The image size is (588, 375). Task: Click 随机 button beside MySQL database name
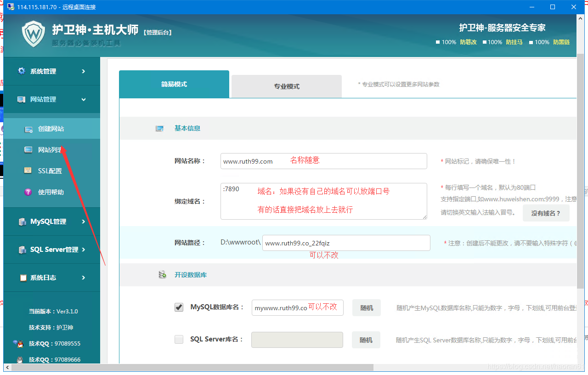pos(367,308)
